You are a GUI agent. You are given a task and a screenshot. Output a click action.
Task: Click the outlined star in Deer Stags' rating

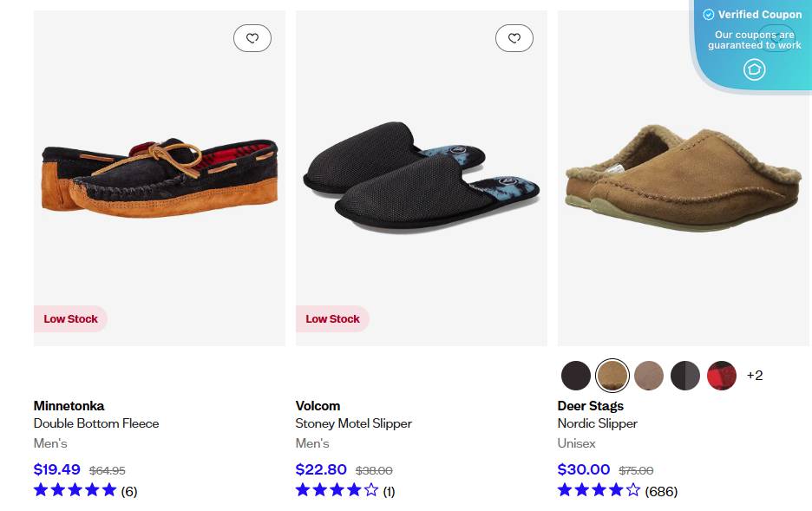click(633, 490)
